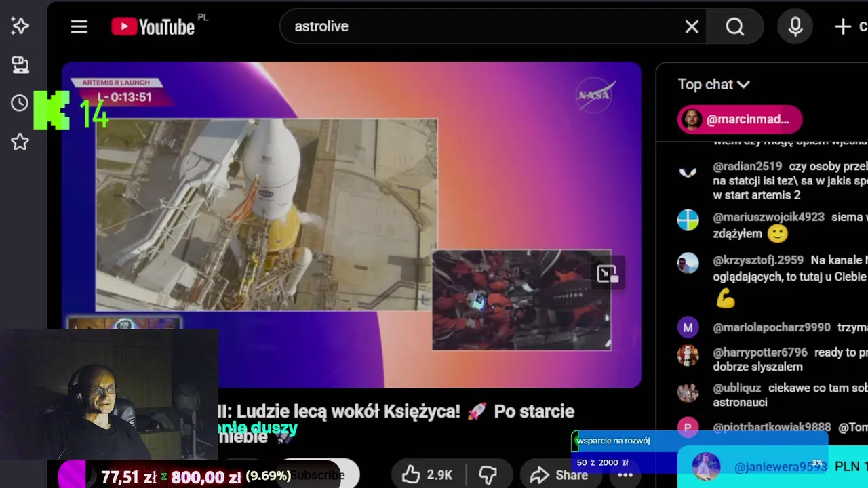The height and width of the screenshot is (488, 868).
Task: Open the @ubliquz chat username
Action: tap(737, 388)
